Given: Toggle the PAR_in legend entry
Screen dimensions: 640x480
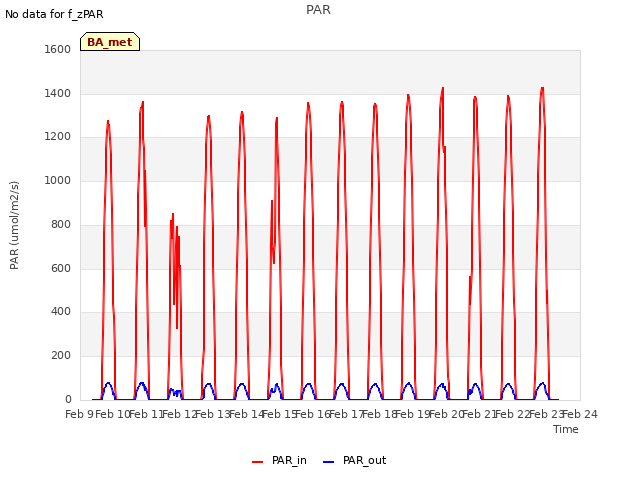Looking at the screenshot, I should (279, 460).
